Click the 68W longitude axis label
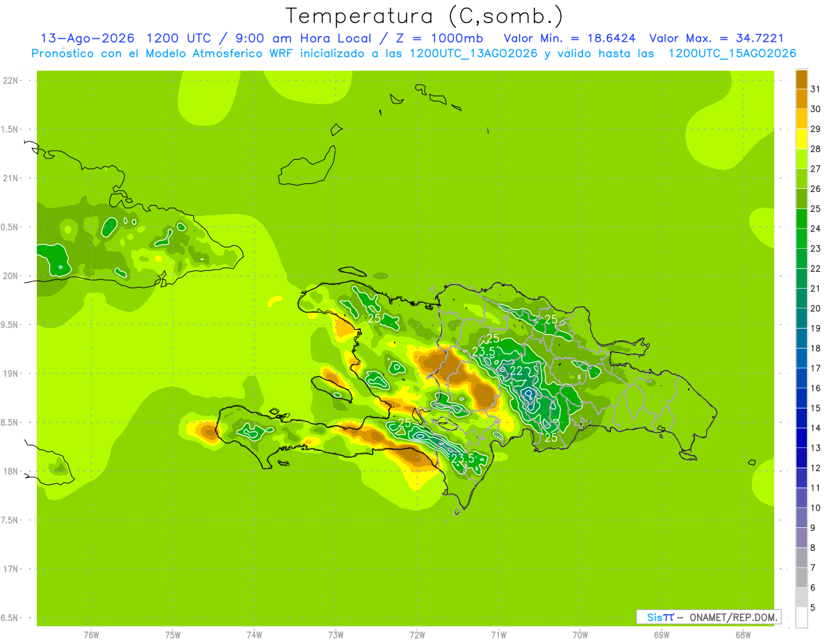 pyautogui.click(x=743, y=635)
